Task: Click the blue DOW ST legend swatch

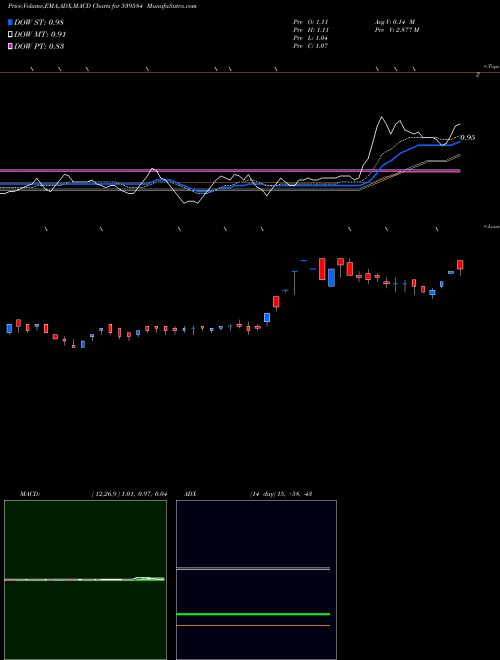Action: click(11, 22)
